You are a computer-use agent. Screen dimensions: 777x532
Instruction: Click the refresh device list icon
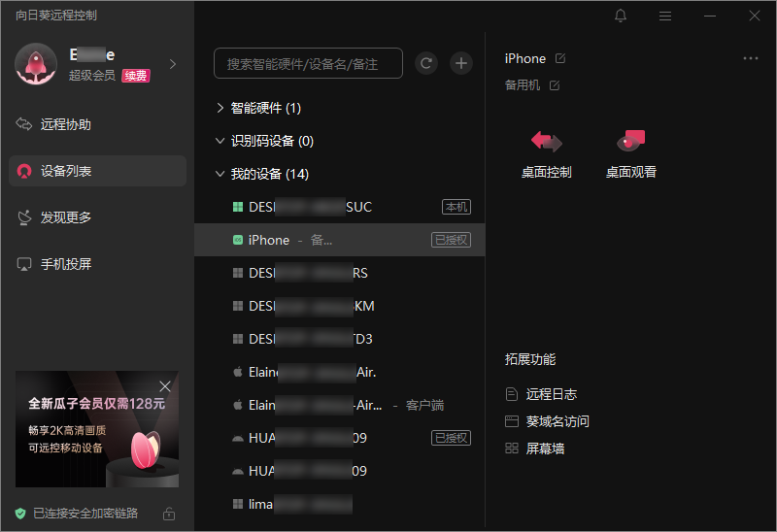(426, 63)
